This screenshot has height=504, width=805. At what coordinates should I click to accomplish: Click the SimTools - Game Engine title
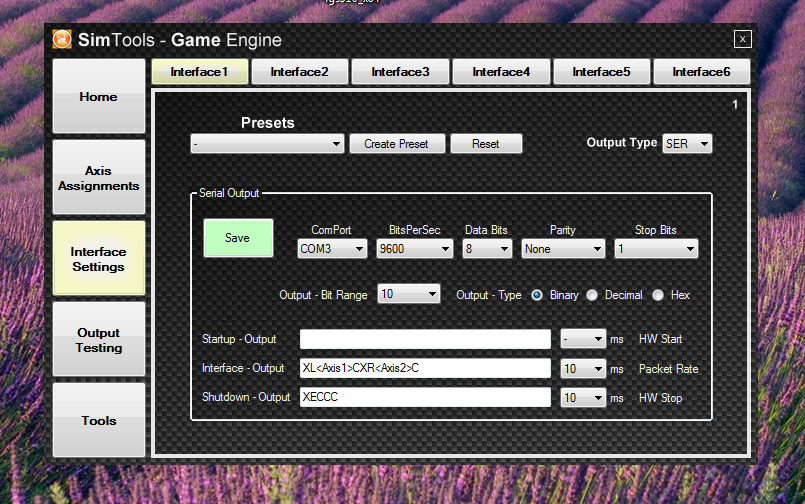click(180, 40)
